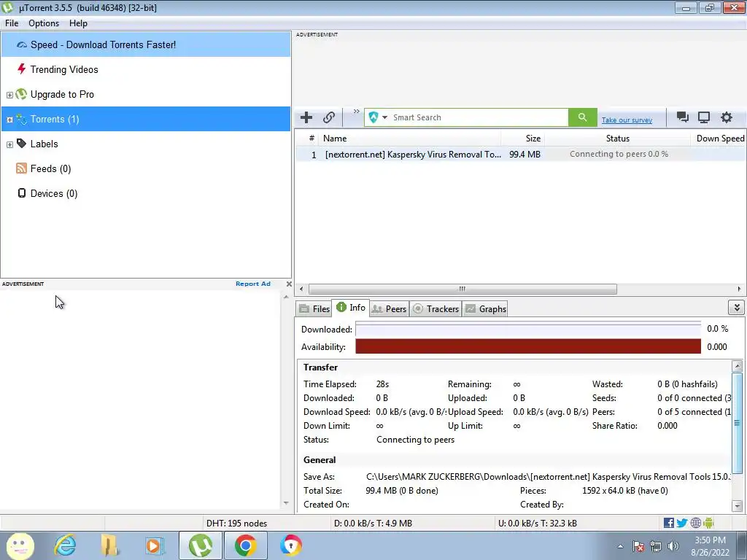Switch to the Files tab
747x560 pixels.
(x=314, y=308)
